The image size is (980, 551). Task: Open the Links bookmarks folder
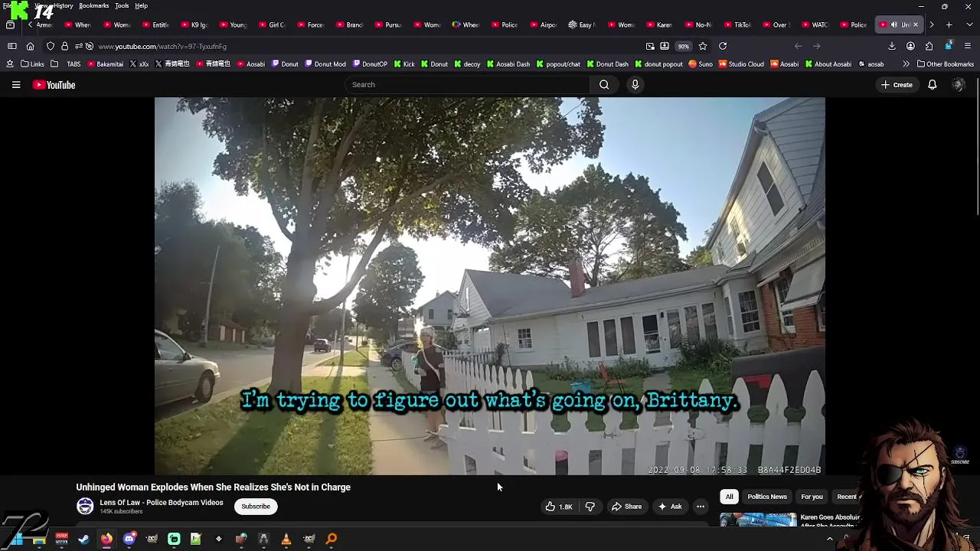tap(32, 64)
